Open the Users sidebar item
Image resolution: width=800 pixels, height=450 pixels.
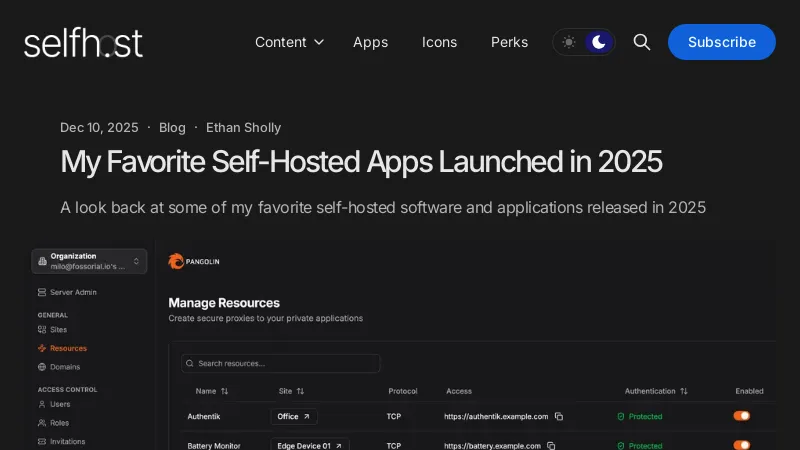[60, 404]
